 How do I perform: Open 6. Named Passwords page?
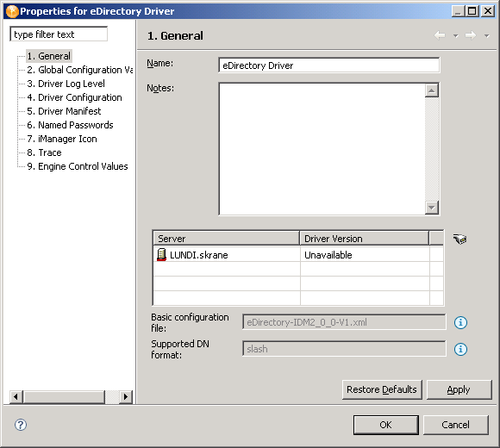(70, 125)
